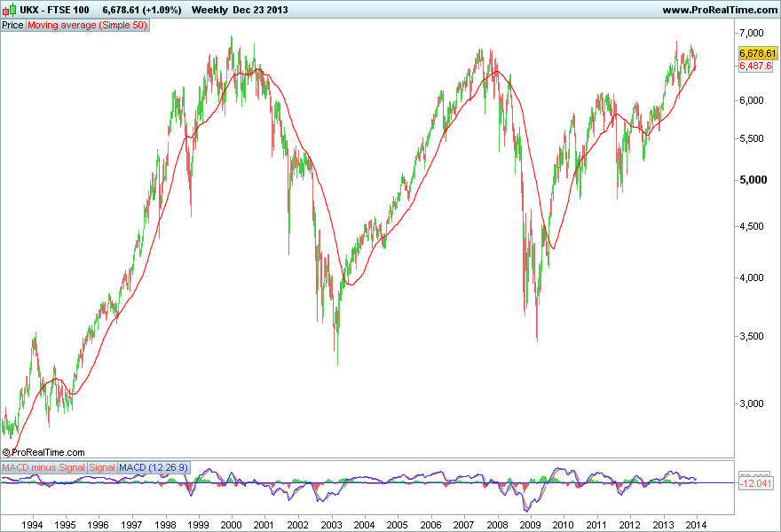Click the 2009 year on time axis
The height and width of the screenshot is (532, 781).
(531, 525)
